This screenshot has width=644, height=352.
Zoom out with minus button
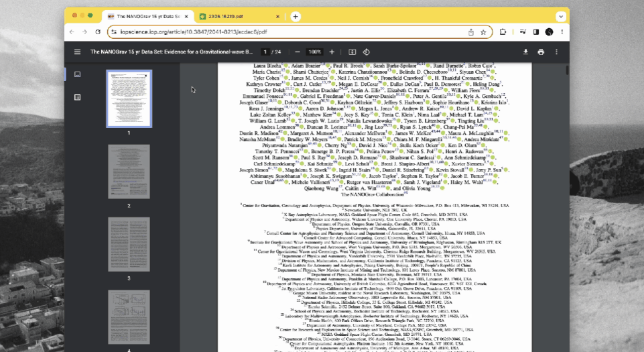coord(298,52)
